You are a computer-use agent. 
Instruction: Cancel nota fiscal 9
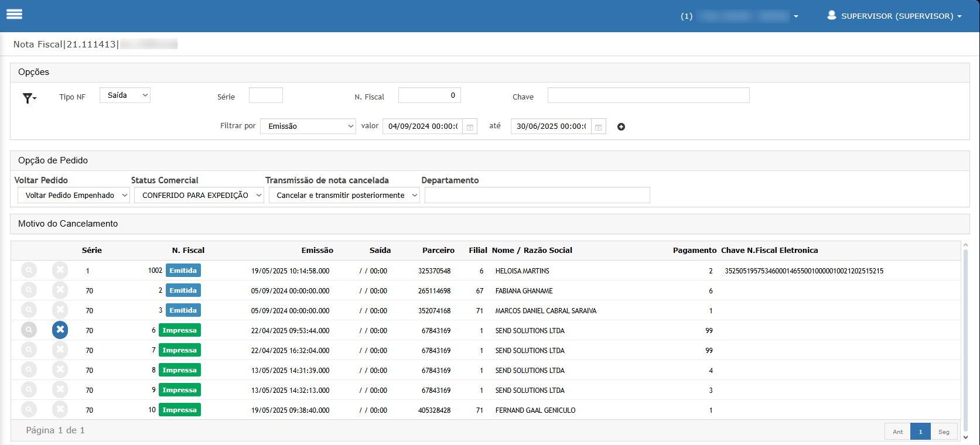[60, 389]
